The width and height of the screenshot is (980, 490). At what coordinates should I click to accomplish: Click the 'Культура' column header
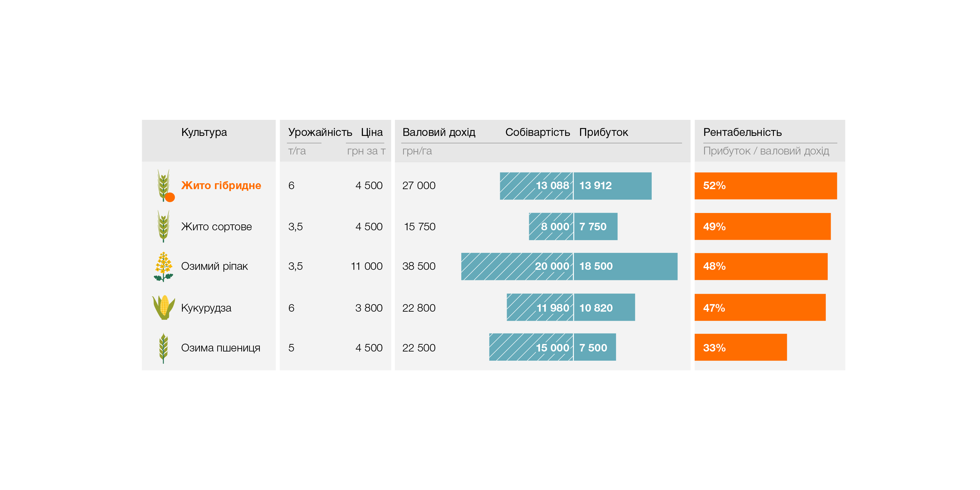[x=204, y=132]
